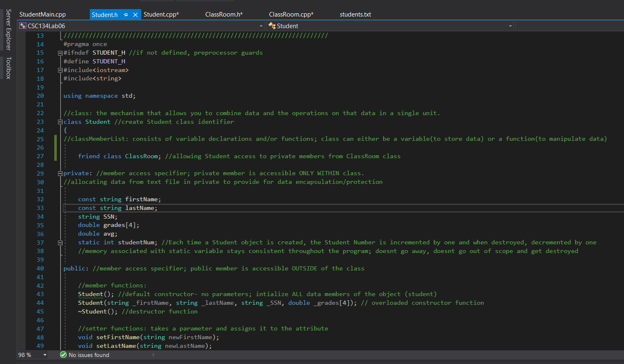
Task: Open the ClassRoom.cpp* tab
Action: point(291,14)
